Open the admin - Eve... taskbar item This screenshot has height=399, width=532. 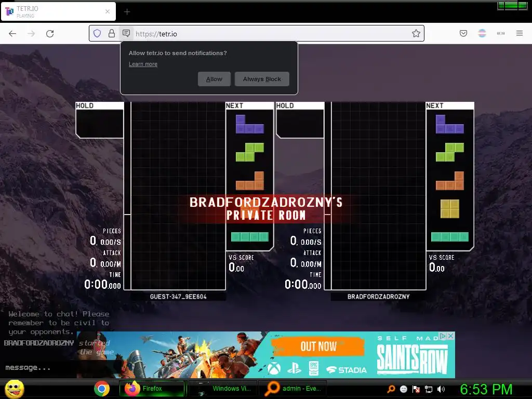(x=292, y=389)
